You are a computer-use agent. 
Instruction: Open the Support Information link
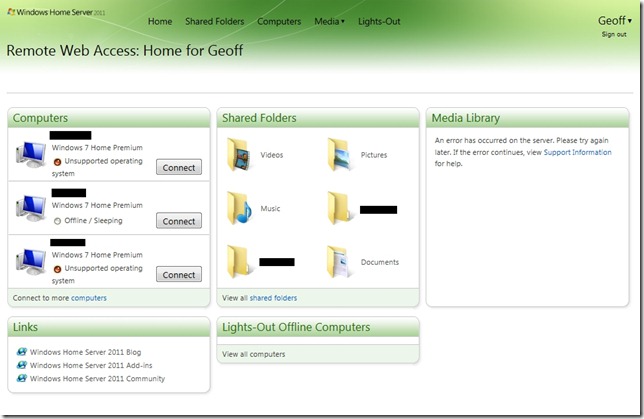tap(577, 153)
